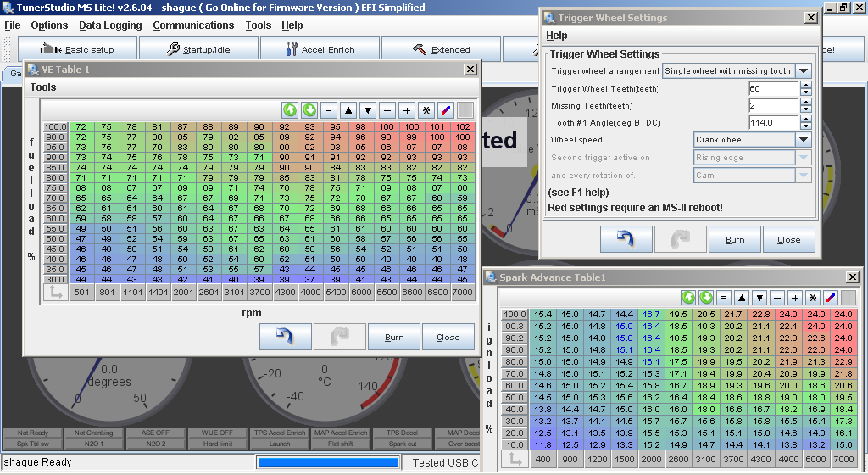Viewport: 868px width, 475px height.
Task: Click the Missing Teeth input field
Action: click(774, 106)
